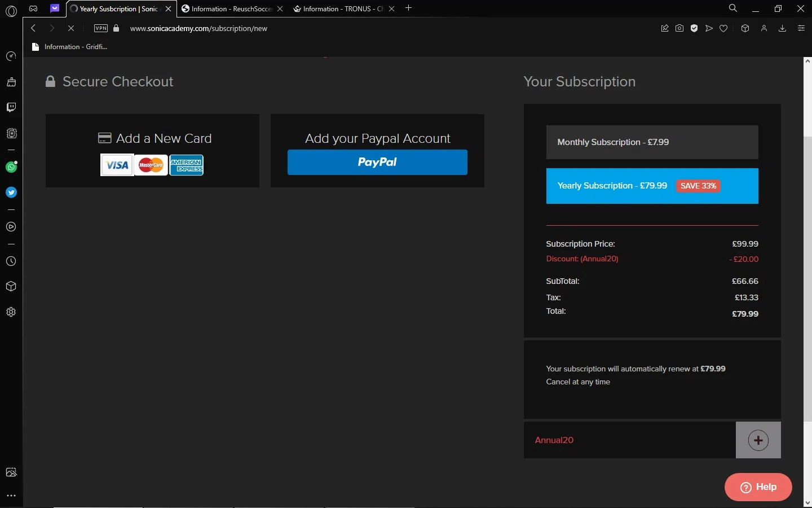Open sidebar setup three-dots menu
Viewport: 812px width, 508px height.
pos(11,496)
